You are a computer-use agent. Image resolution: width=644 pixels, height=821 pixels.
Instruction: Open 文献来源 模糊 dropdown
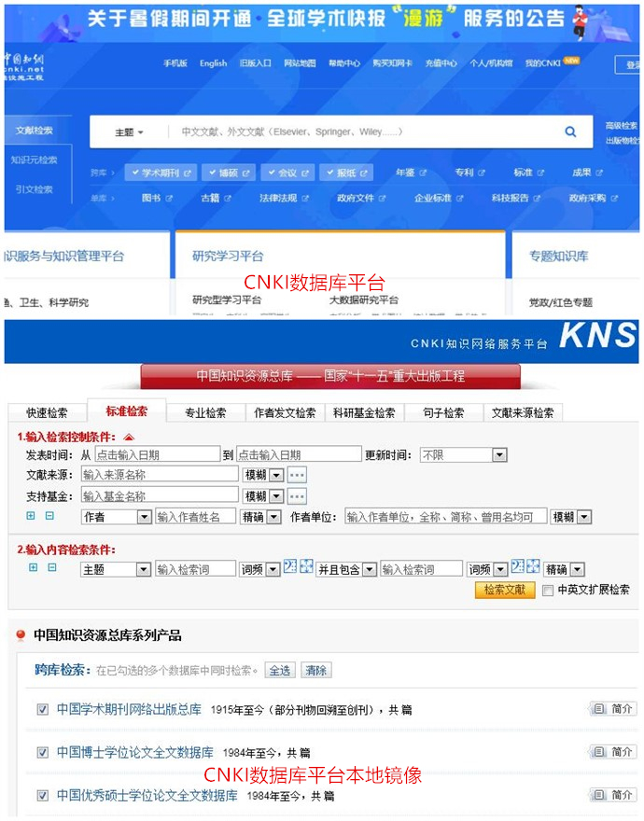(x=263, y=475)
